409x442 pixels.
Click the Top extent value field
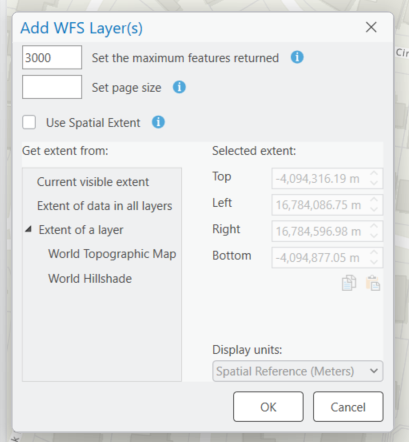click(327, 179)
